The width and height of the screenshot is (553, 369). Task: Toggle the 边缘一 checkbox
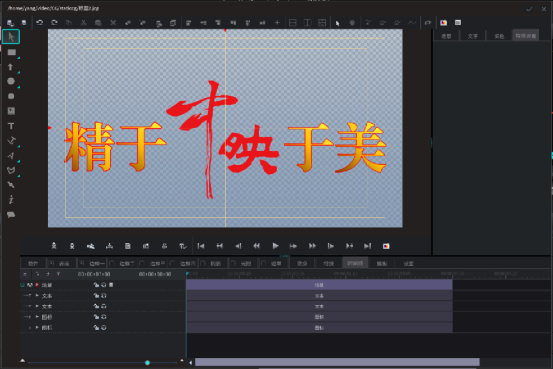(x=82, y=263)
